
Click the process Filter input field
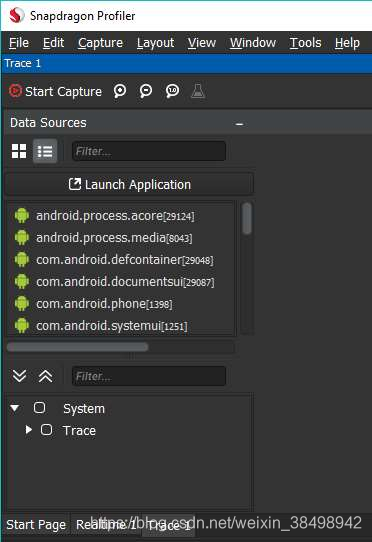click(x=149, y=151)
